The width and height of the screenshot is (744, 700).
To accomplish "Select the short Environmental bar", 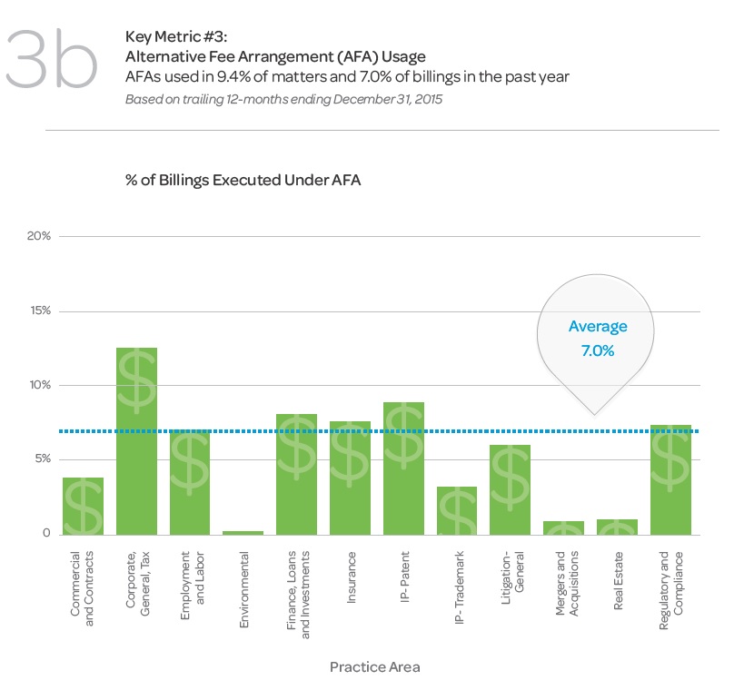I will tap(243, 532).
